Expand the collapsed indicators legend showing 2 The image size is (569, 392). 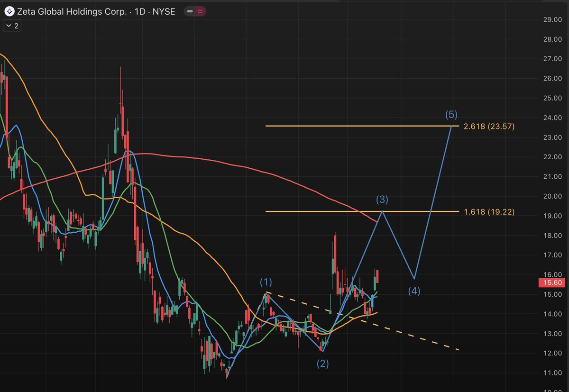tap(12, 26)
